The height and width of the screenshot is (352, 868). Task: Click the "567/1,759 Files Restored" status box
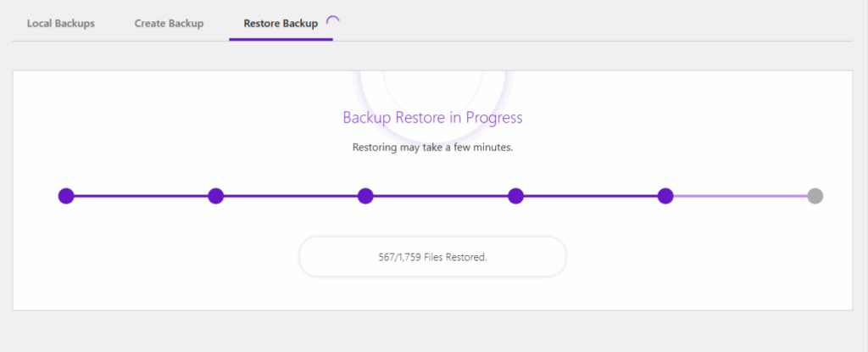pyautogui.click(x=432, y=257)
